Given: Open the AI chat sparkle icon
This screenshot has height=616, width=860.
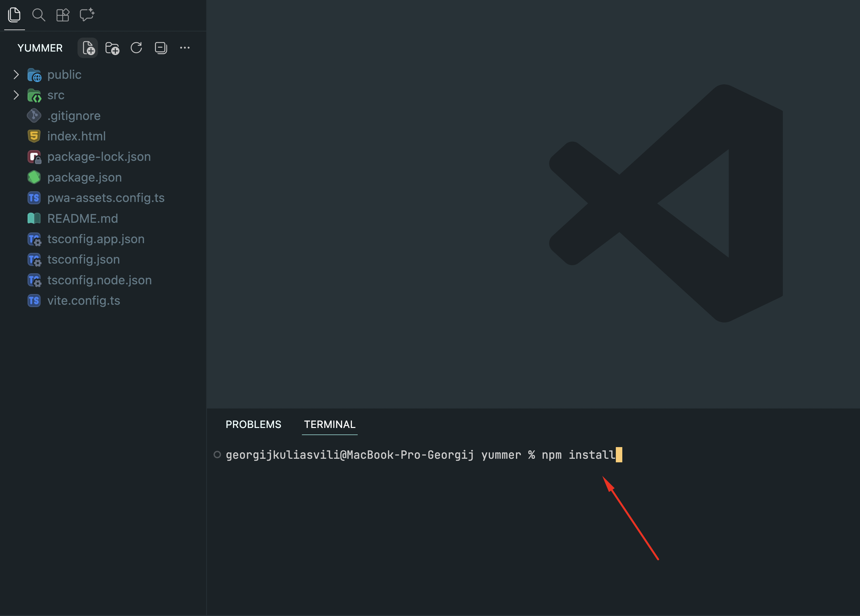Looking at the screenshot, I should [87, 15].
